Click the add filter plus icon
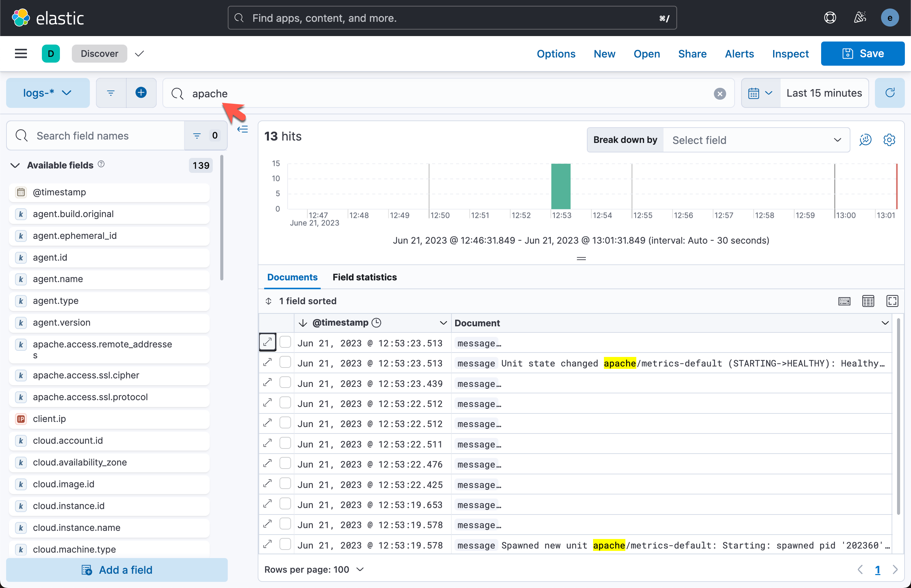Viewport: 911px width, 588px height. 141,93
